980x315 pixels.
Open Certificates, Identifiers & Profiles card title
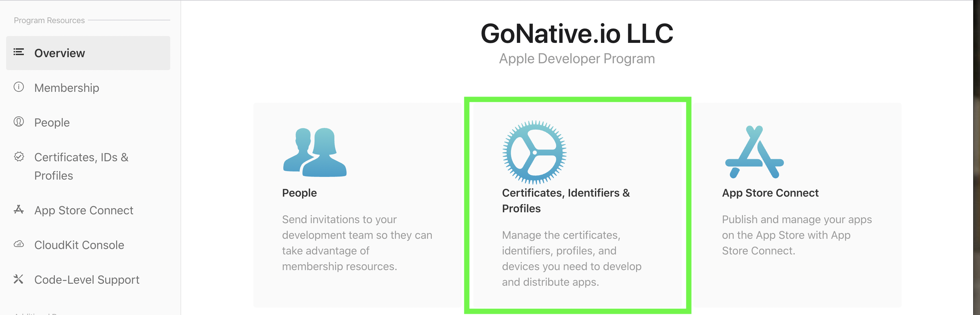click(x=566, y=201)
